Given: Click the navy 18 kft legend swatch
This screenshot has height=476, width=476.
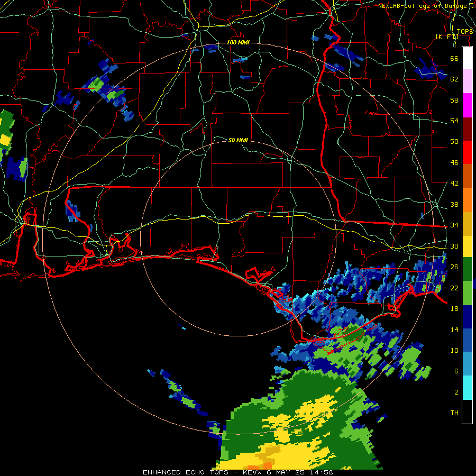Looking at the screenshot, I should pos(467,317).
